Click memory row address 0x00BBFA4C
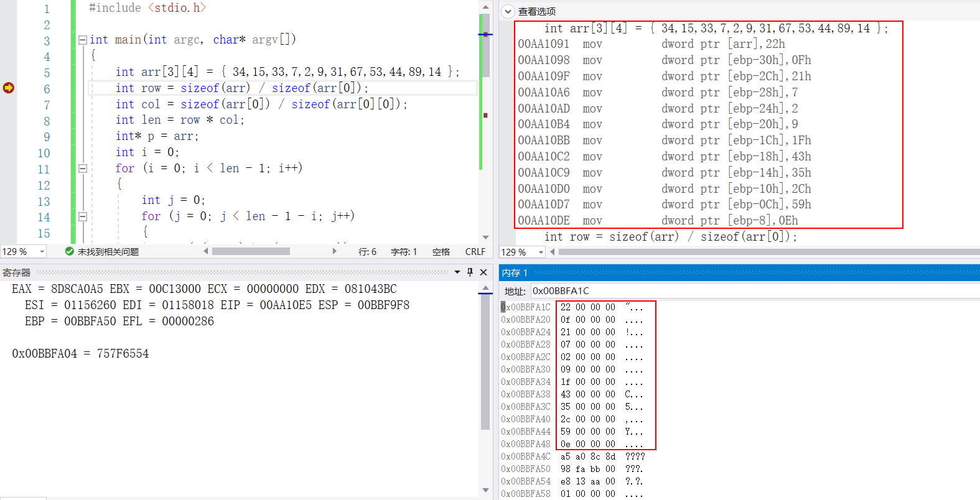 526,456
